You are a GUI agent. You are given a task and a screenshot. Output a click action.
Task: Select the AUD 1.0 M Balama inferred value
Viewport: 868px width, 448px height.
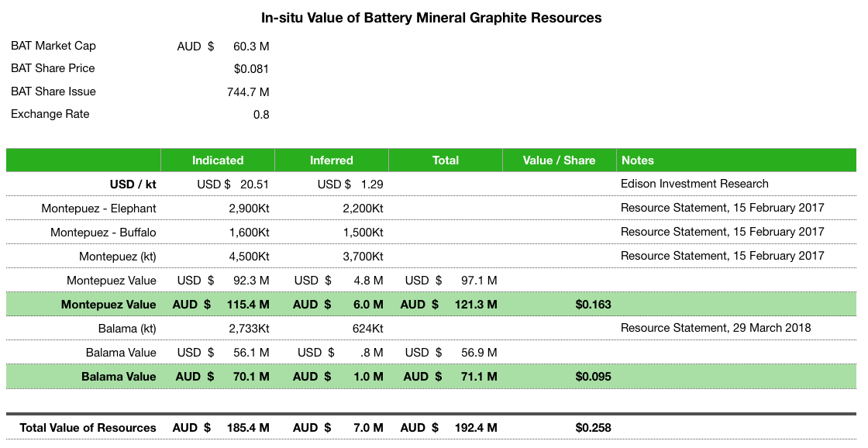point(338,377)
